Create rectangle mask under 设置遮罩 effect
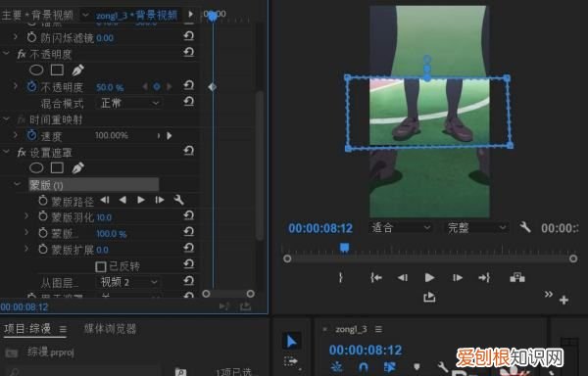 (57, 167)
